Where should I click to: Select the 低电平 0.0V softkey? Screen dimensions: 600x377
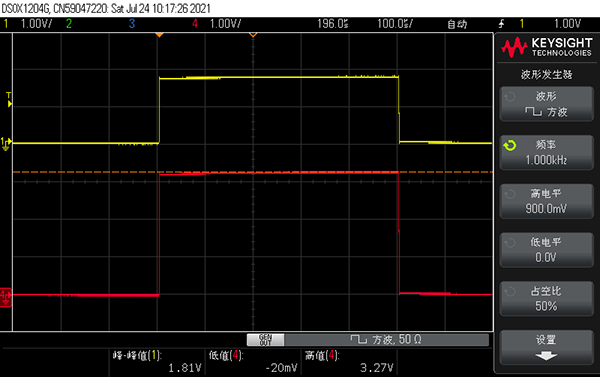546,250
